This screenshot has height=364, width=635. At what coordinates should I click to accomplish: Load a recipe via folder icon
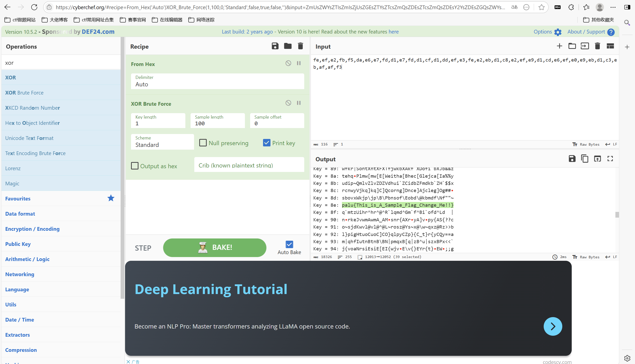click(x=288, y=46)
